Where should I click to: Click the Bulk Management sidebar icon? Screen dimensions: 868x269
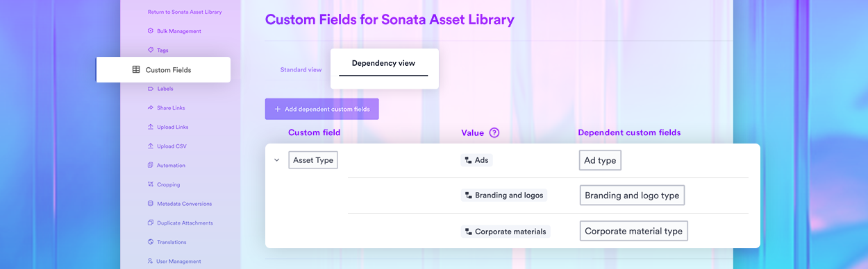tap(151, 31)
